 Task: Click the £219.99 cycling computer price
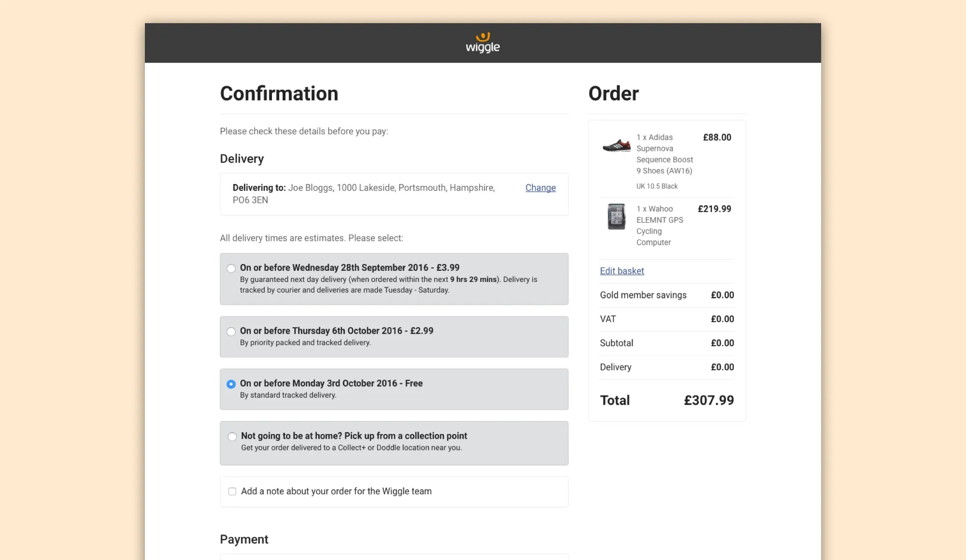tap(714, 209)
